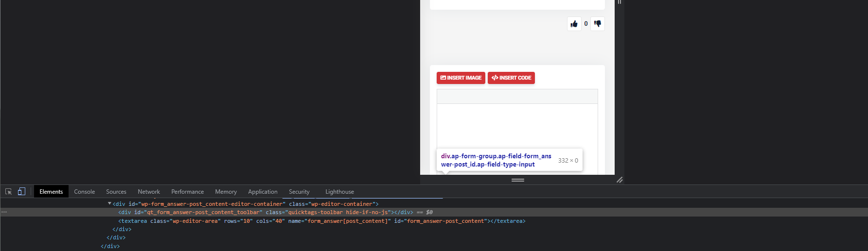Viewport: 868px width, 251px height.
Task: Collapse the wp-editor-container div node
Action: click(x=109, y=204)
